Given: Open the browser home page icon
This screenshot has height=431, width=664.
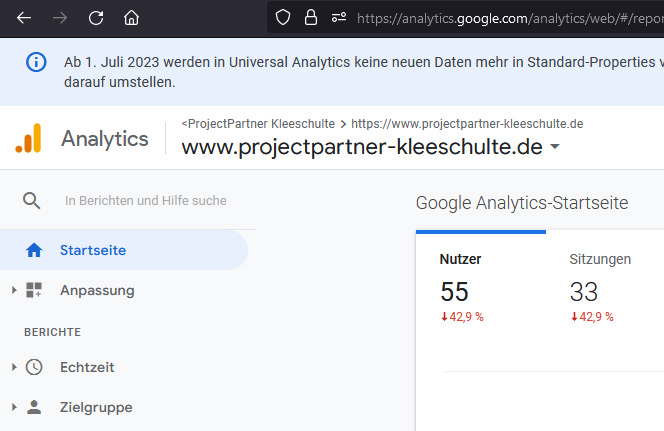Looking at the screenshot, I should (131, 18).
